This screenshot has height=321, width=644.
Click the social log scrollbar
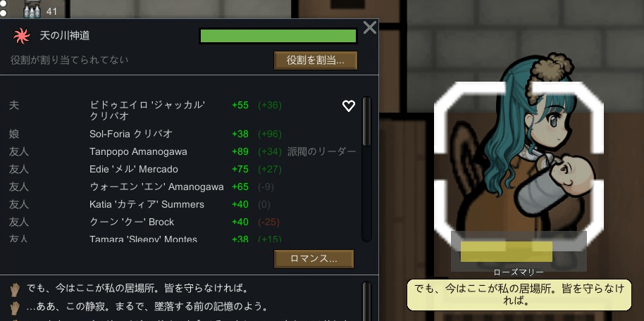[x=367, y=301]
